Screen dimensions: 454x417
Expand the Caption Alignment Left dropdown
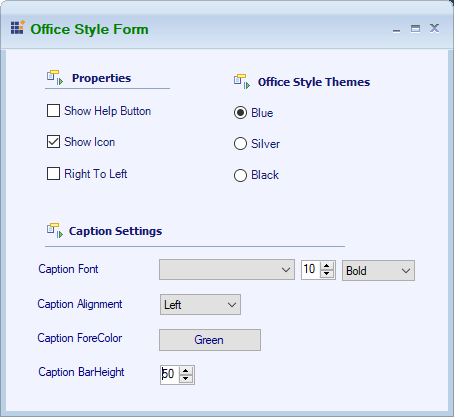tap(200, 304)
